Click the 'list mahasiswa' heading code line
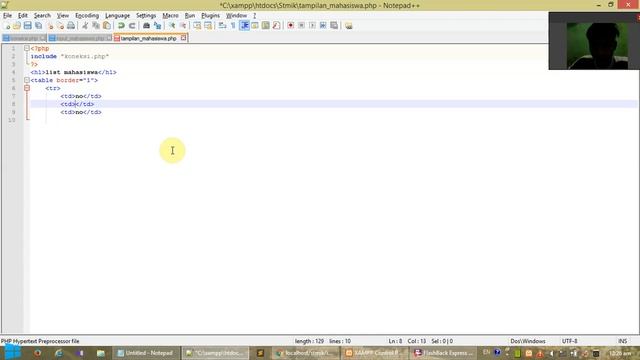Viewport: 640px width, 360px height. tap(73, 72)
